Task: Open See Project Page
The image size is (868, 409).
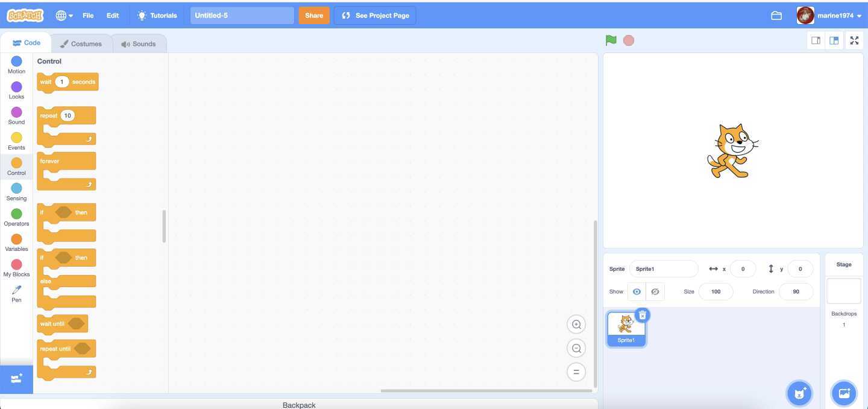Action: coord(374,15)
